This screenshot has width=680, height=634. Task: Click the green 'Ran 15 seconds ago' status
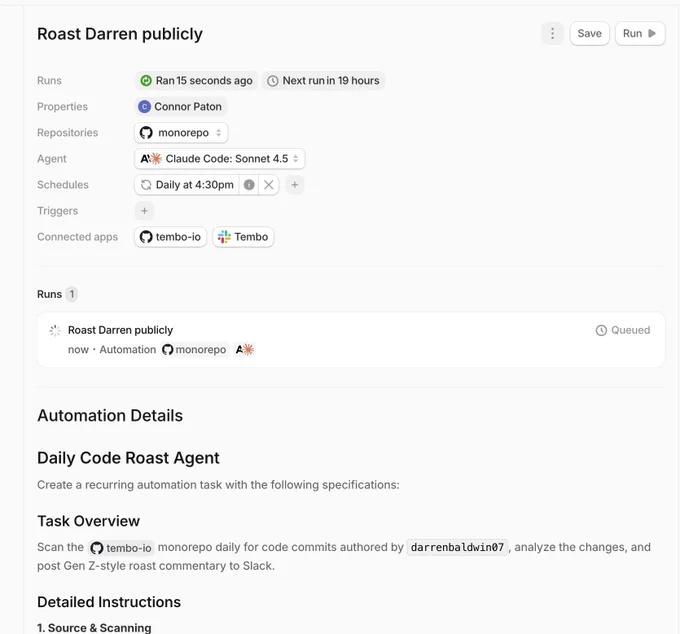point(196,81)
